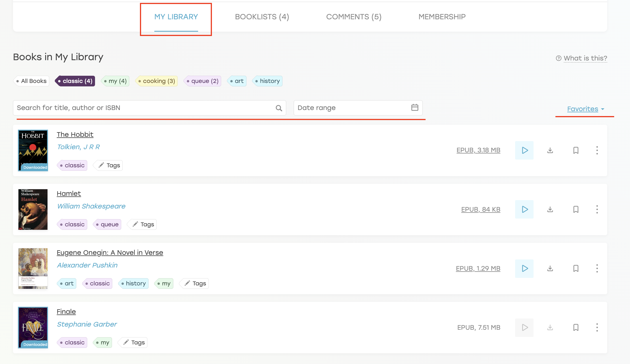Open the date range calendar icon

(415, 107)
